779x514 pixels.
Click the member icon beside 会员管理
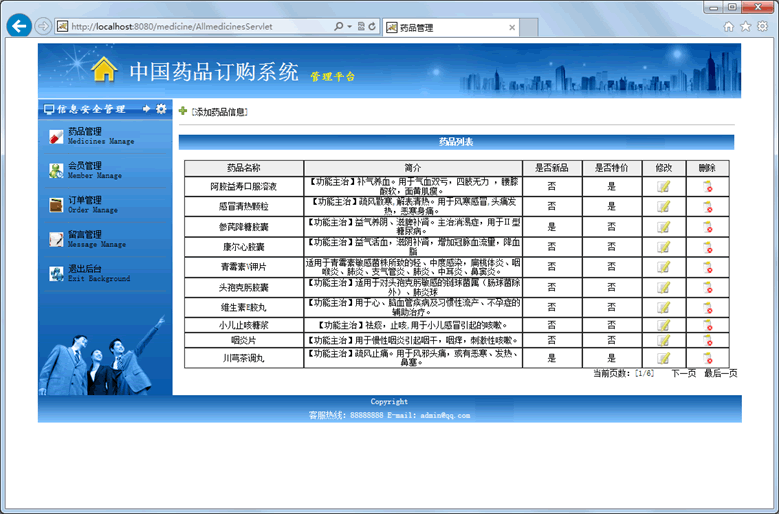(56, 170)
